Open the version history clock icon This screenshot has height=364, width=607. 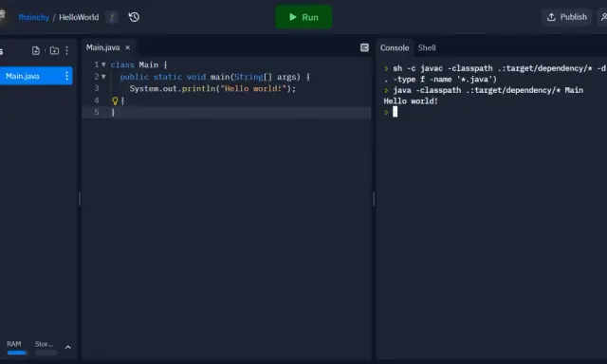(134, 17)
